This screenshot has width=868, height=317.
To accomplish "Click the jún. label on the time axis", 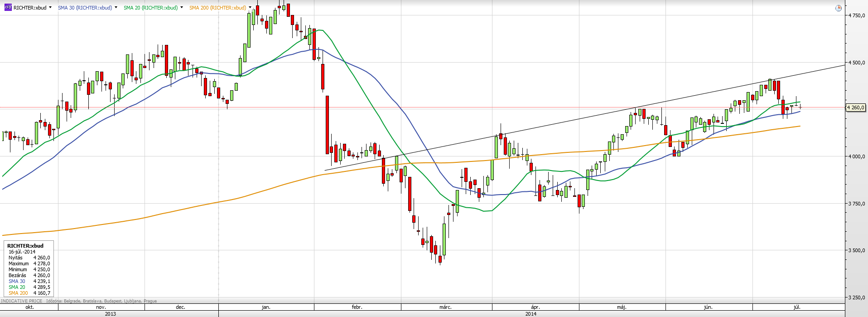I will [x=708, y=307].
